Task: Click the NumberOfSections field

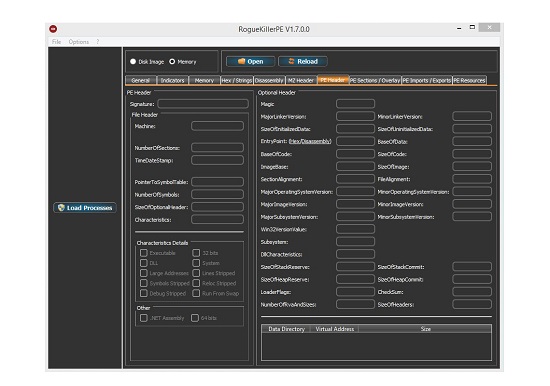Action: coord(217,147)
